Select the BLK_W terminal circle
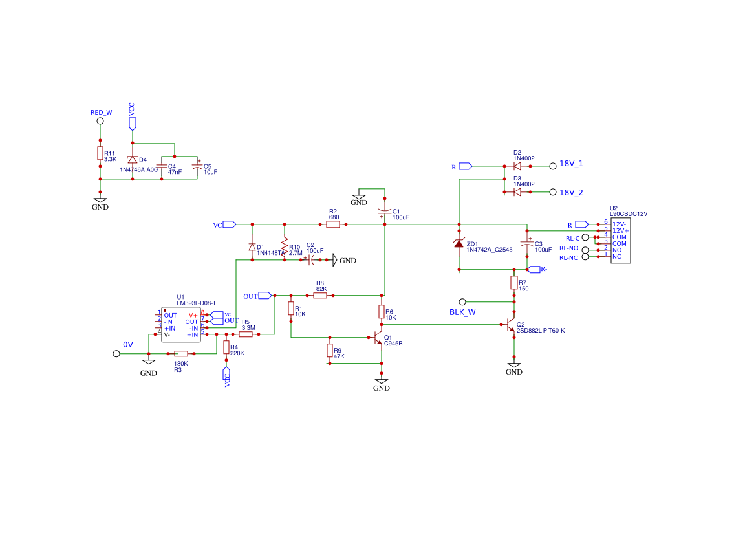The width and height of the screenshot is (756, 535). point(462,302)
